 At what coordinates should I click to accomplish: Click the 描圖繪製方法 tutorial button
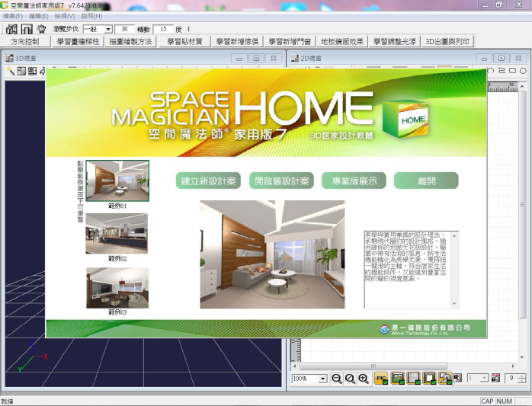pos(130,41)
